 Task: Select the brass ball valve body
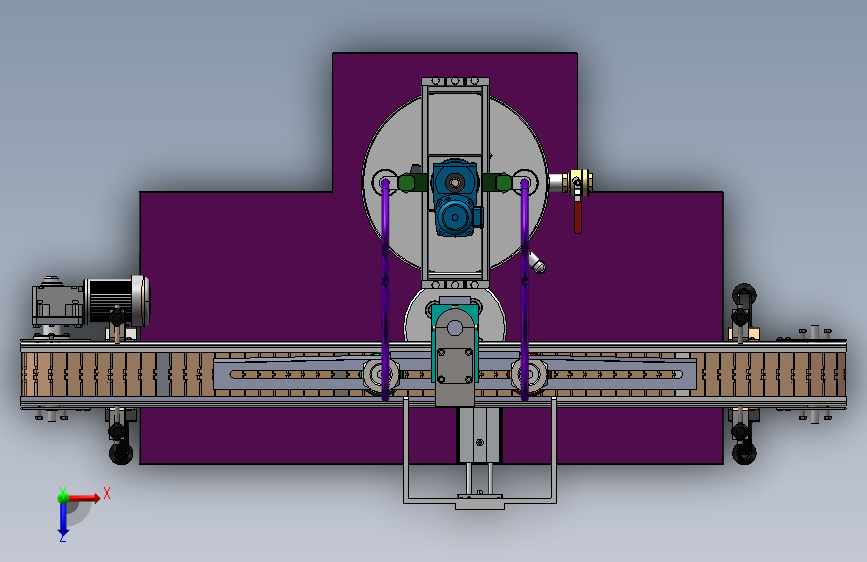(x=578, y=182)
